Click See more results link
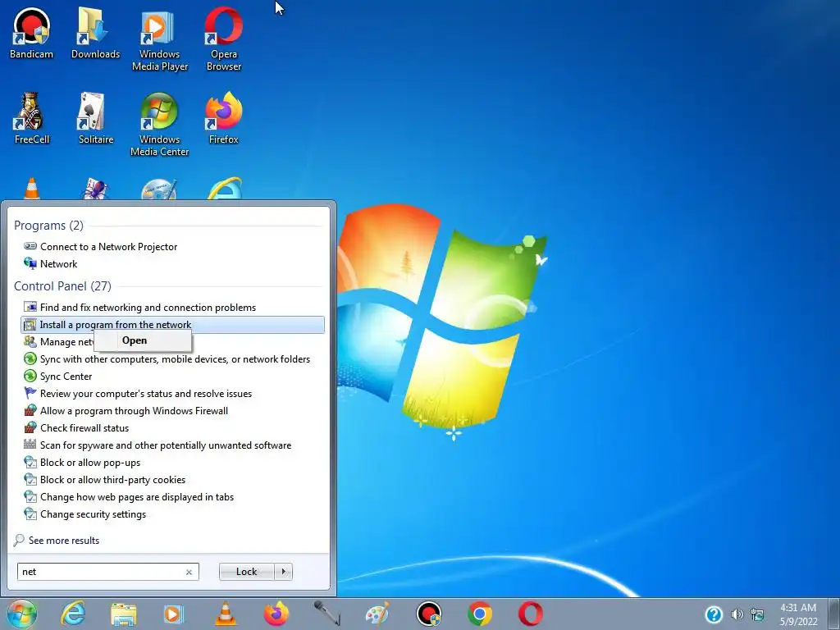 coord(57,541)
